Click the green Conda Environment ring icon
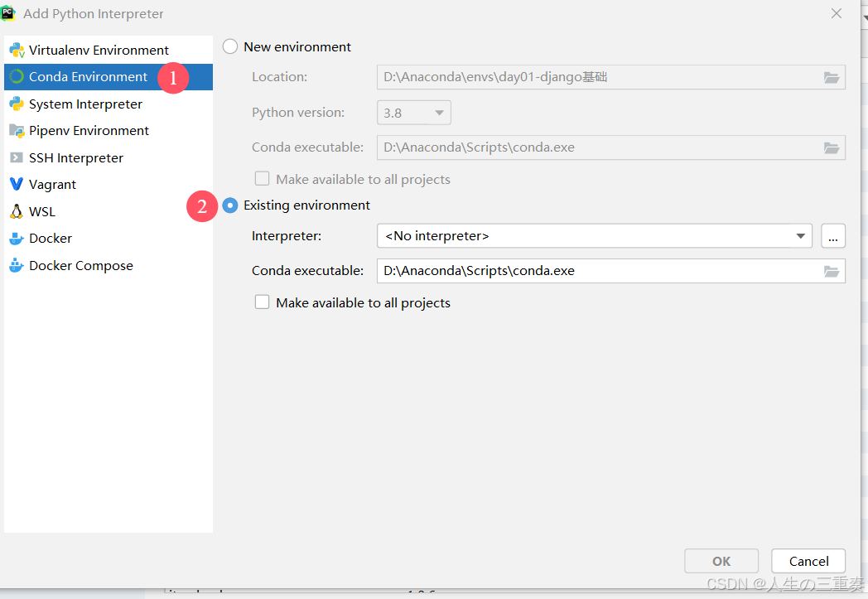868x599 pixels. [x=17, y=76]
